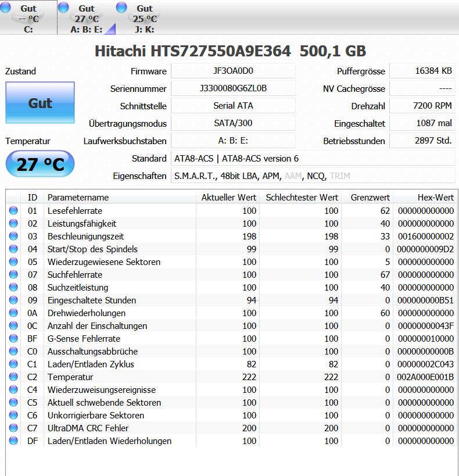Click the Standard field ATA8-ACS
The width and height of the screenshot is (459, 476).
tap(313, 158)
